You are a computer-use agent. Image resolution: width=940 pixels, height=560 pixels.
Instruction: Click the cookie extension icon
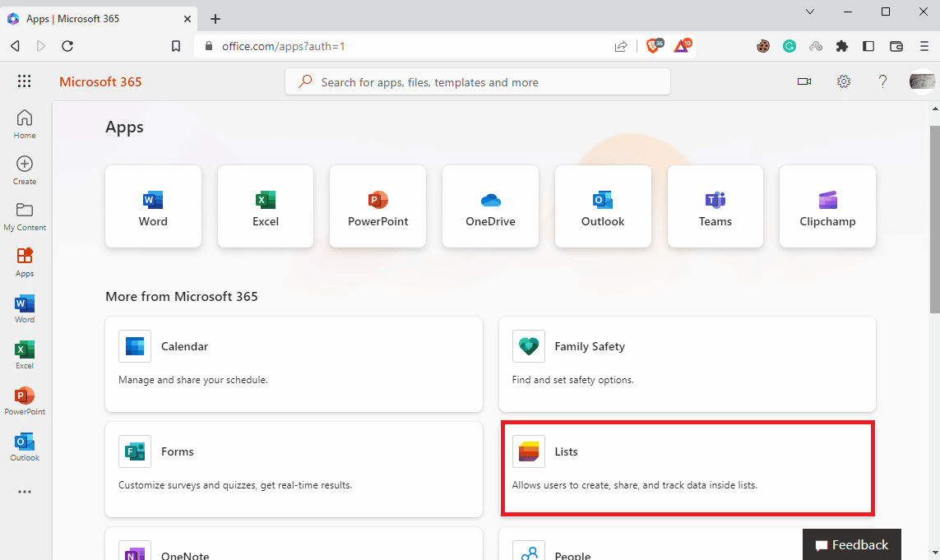click(762, 46)
